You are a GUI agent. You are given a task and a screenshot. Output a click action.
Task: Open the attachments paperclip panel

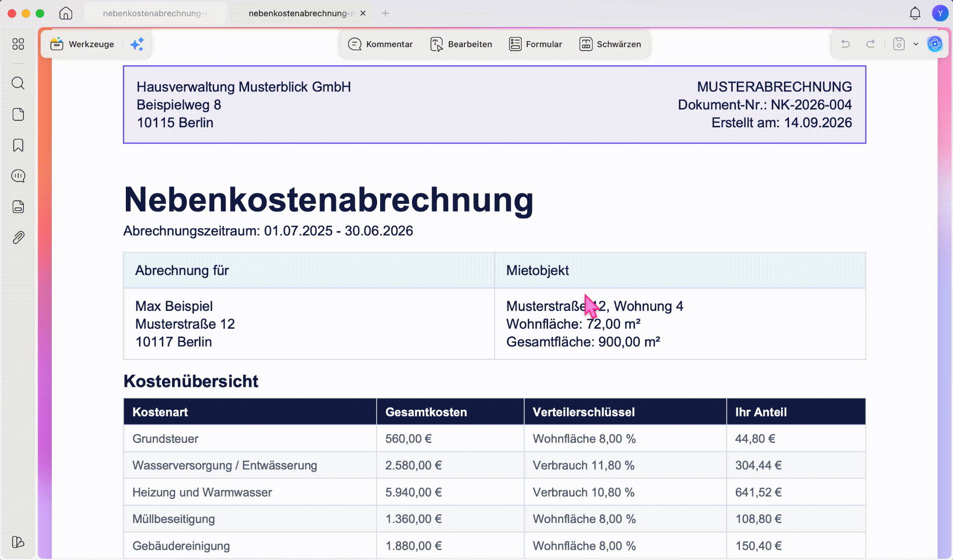(x=18, y=237)
